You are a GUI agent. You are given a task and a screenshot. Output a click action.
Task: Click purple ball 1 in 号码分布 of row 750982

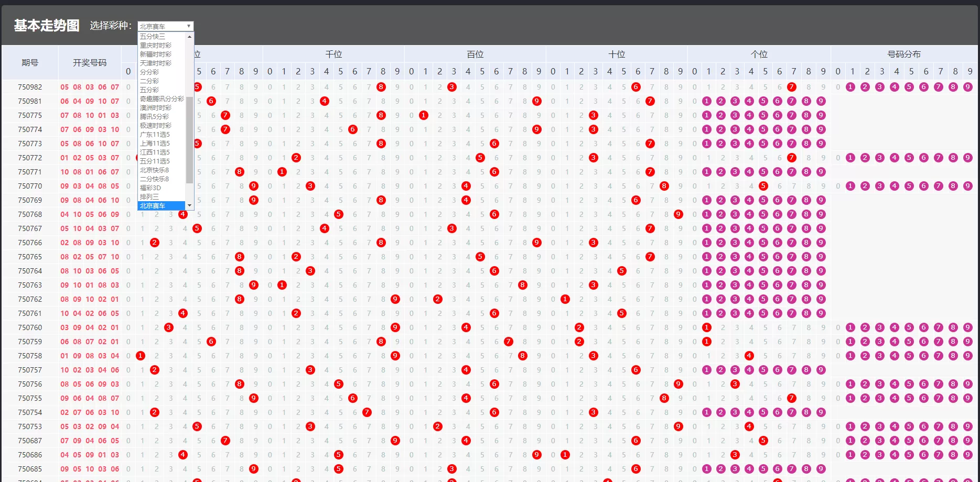850,87
